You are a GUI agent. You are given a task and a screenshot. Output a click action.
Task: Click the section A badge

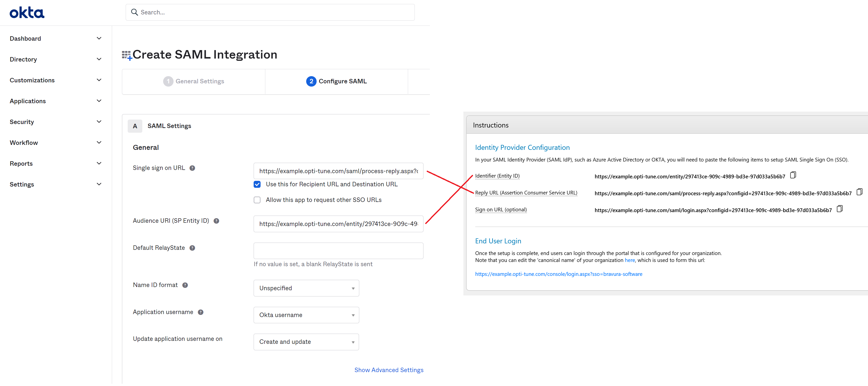tap(135, 126)
